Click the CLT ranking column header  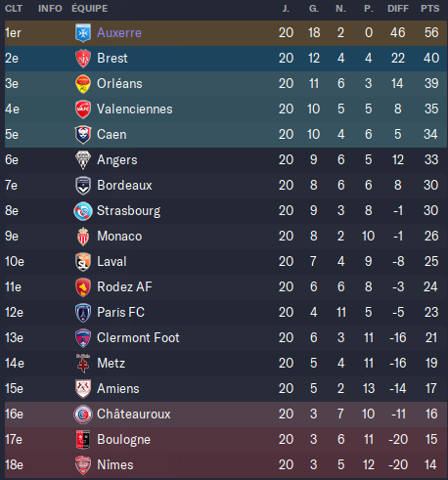14,9
